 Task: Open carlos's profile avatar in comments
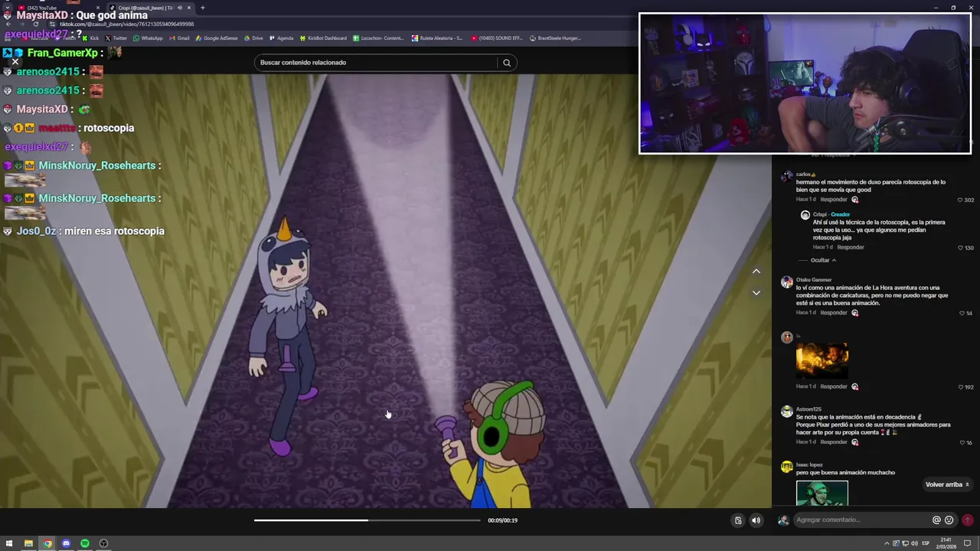[786, 176]
